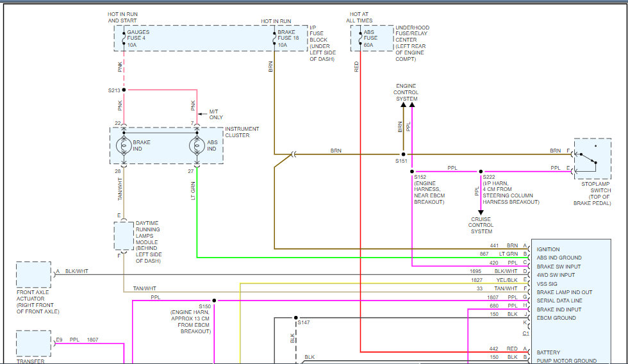Viewport: 628px width, 364px height.
Task: Click the Gauges Fuse 4 symbol
Action: click(x=124, y=38)
